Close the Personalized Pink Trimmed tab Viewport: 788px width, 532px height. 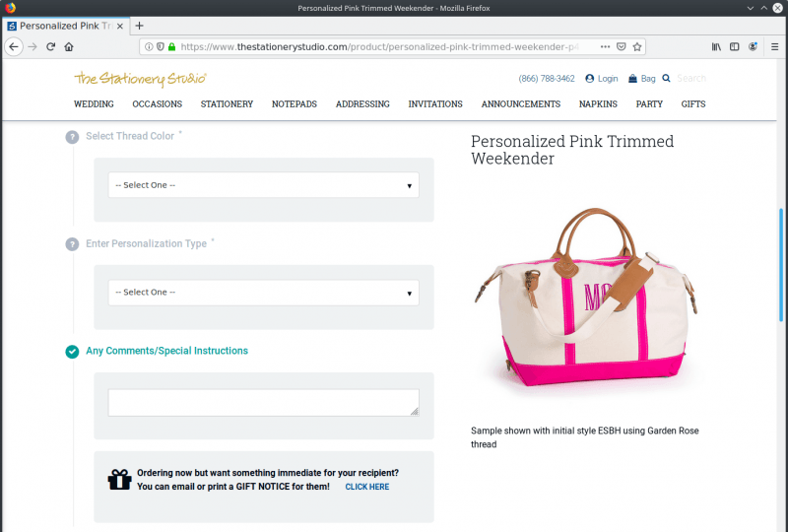click(120, 27)
